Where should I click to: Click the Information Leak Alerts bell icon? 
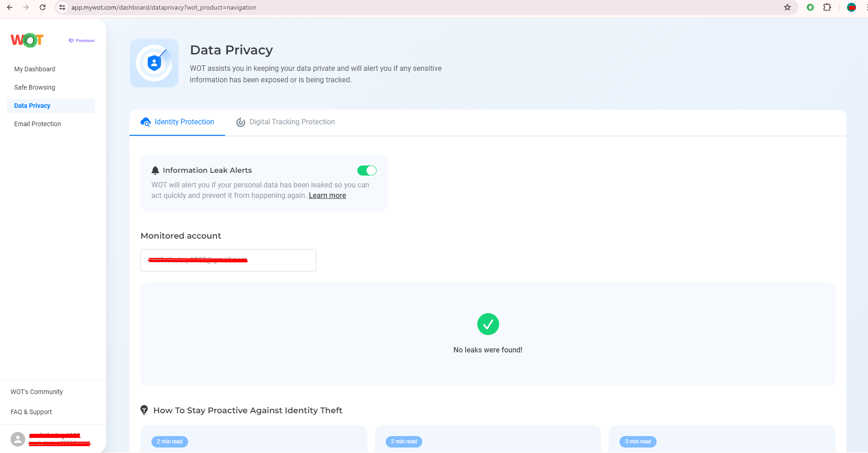(x=155, y=171)
